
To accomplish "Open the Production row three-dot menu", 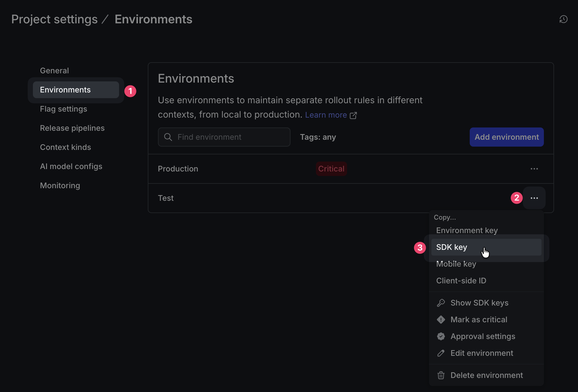I will [534, 169].
